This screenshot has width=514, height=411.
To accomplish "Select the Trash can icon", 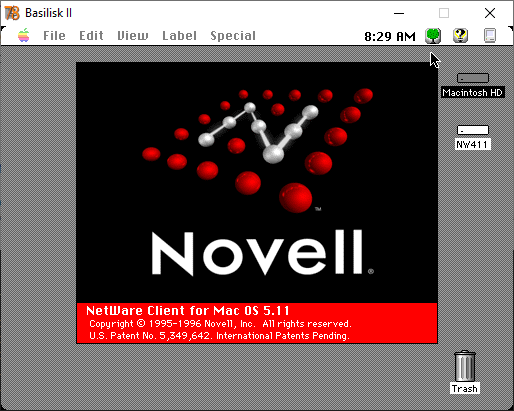I will (465, 366).
